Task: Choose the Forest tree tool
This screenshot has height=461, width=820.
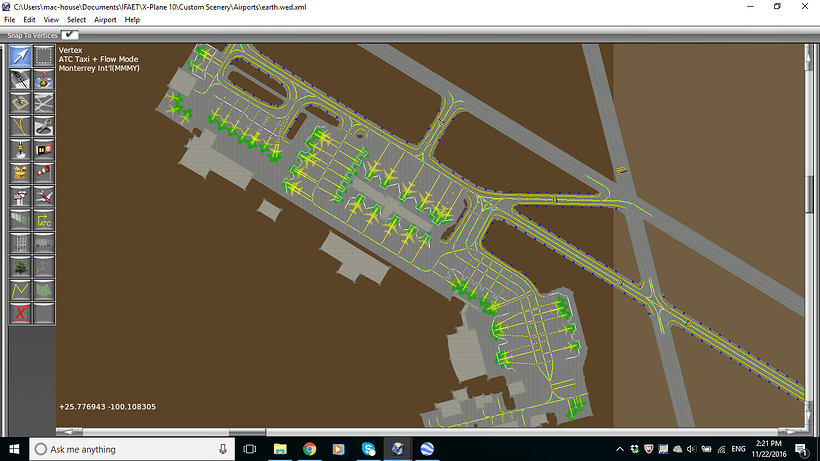Action: pyautogui.click(x=20, y=267)
